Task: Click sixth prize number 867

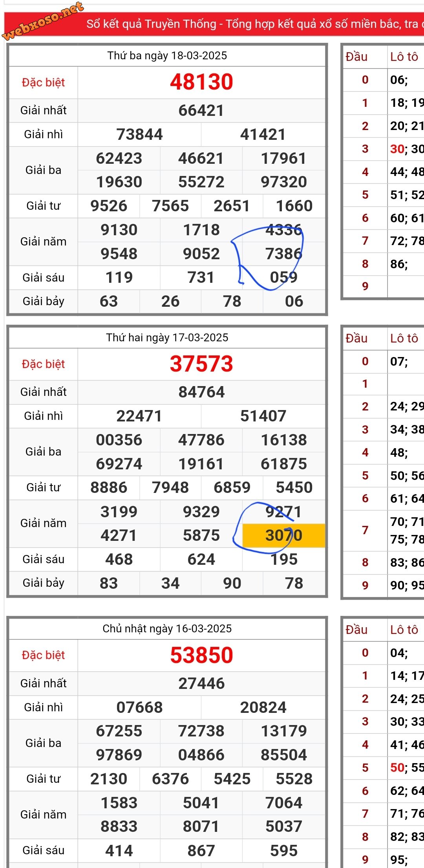Action: tap(201, 851)
